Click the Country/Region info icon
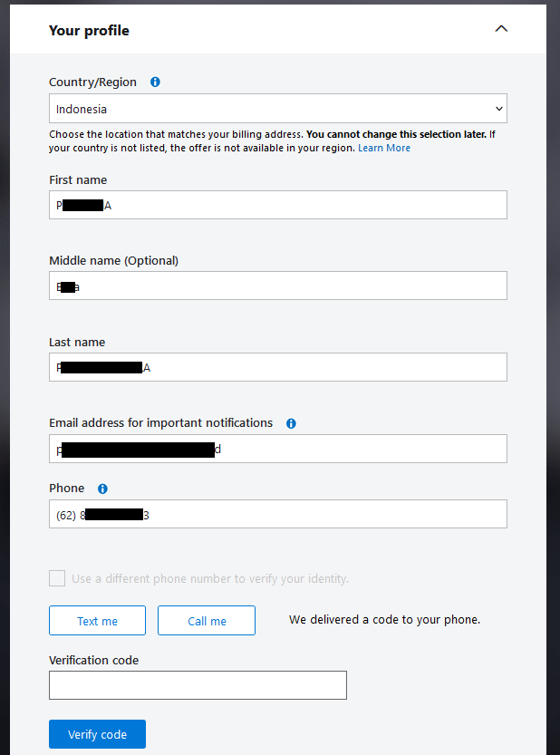 (154, 82)
